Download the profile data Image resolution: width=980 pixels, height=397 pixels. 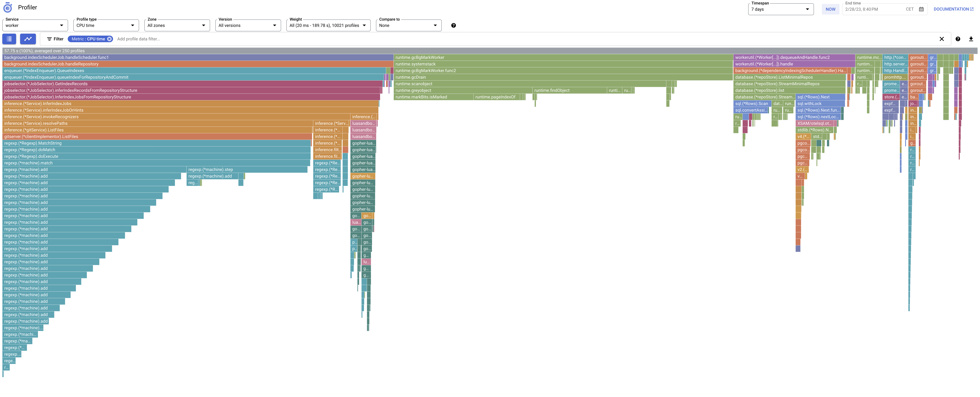pyautogui.click(x=971, y=39)
